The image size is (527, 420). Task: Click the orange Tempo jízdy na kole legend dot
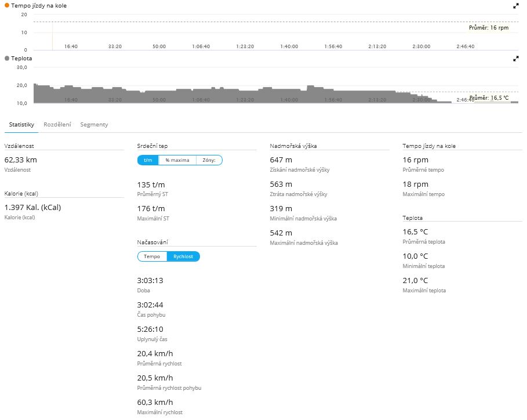click(7, 5)
